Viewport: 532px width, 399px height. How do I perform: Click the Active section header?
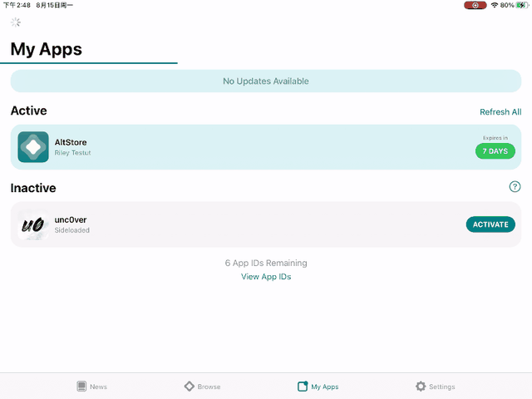click(x=29, y=111)
